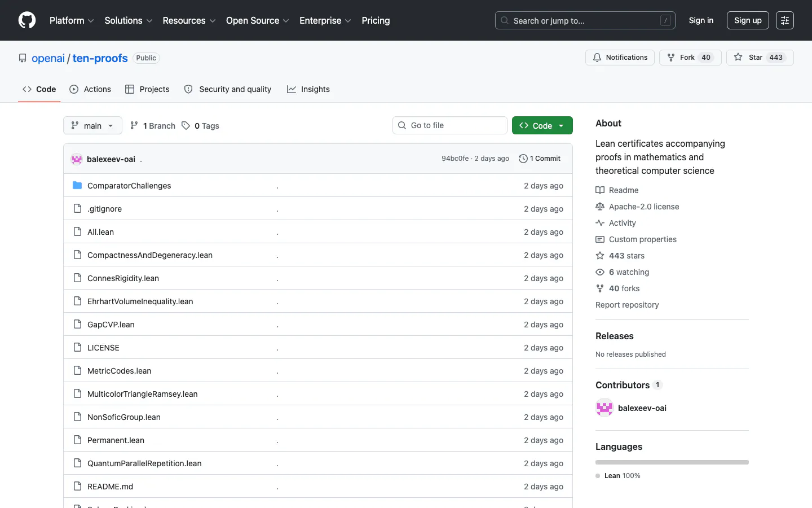This screenshot has height=508, width=812.
Task: Open the 94bc0fe commit hash
Action: 455,159
